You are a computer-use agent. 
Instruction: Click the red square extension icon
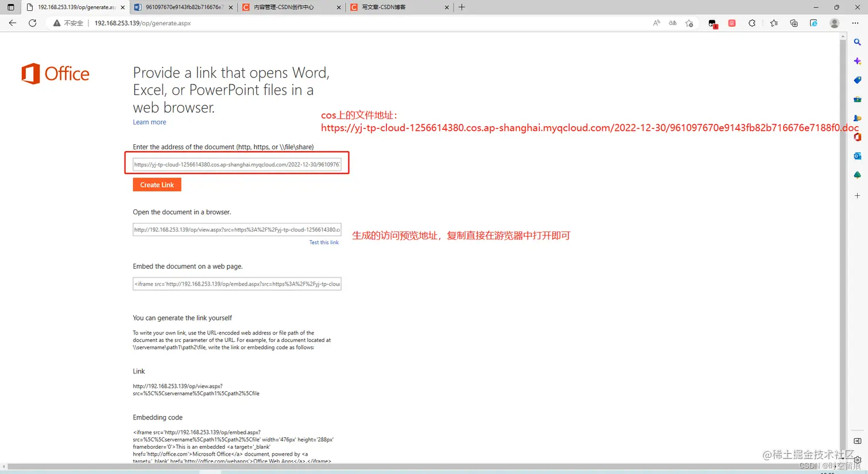coord(732,23)
